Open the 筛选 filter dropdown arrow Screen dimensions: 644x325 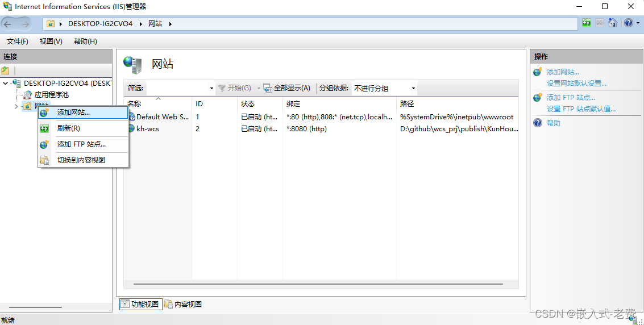(x=211, y=88)
